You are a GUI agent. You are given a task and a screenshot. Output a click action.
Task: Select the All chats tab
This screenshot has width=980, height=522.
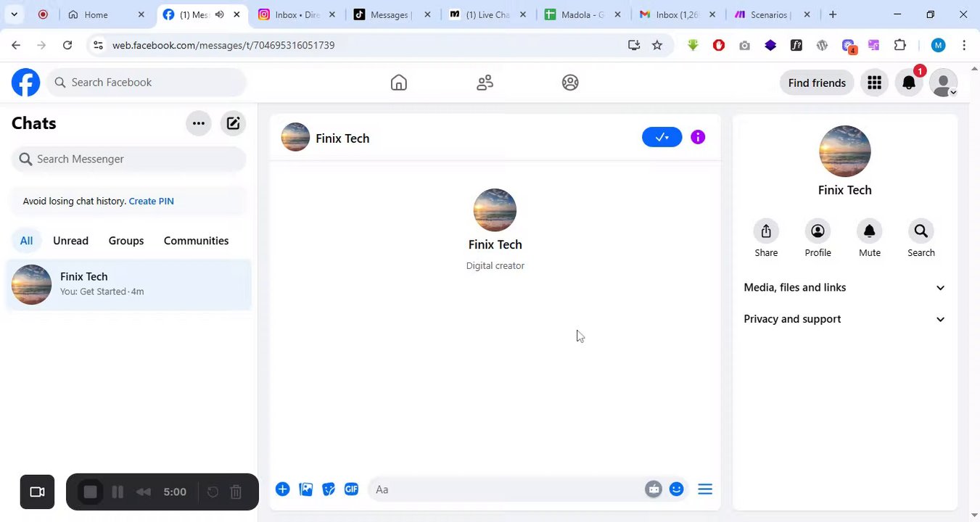(x=26, y=241)
